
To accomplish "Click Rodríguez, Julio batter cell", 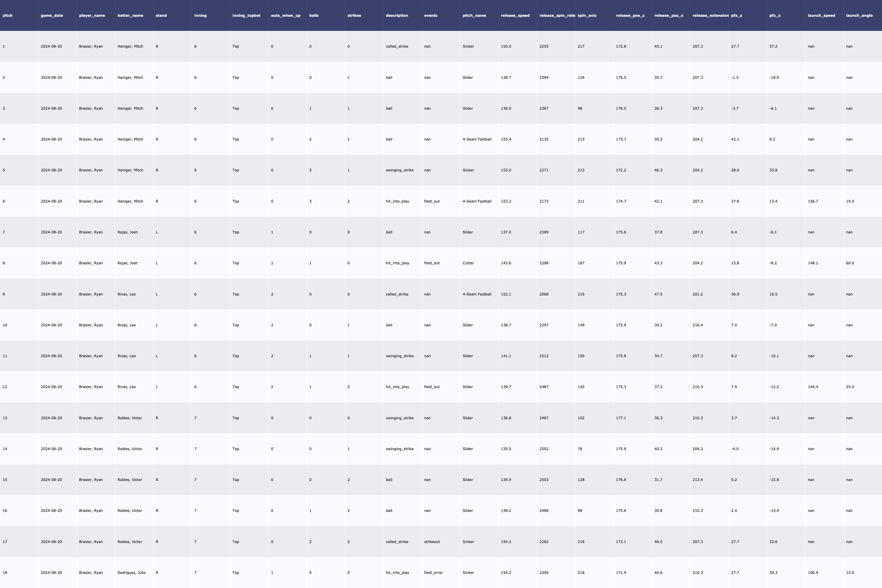I will pos(131,573).
